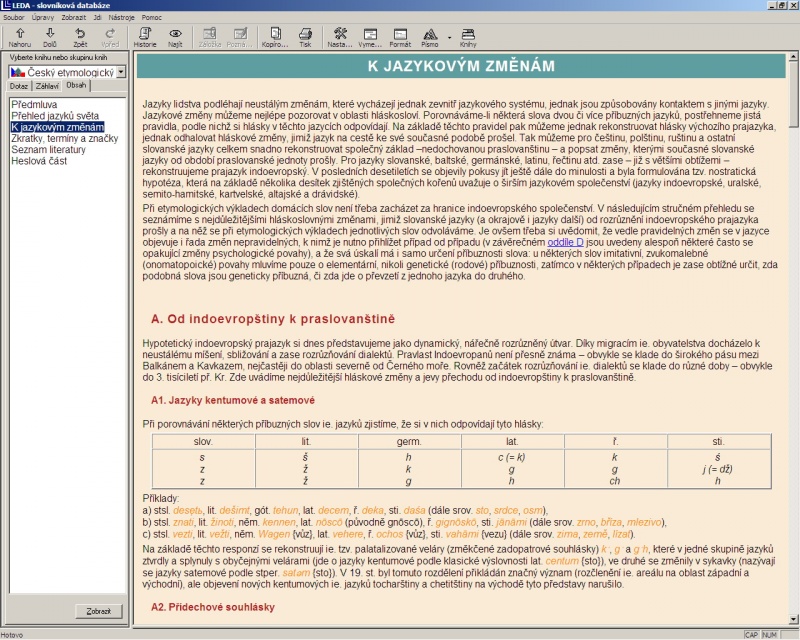The image size is (800, 640).
Task: Click the heading A. Od indoevropštiny k praslovanštině
Action: [273, 319]
